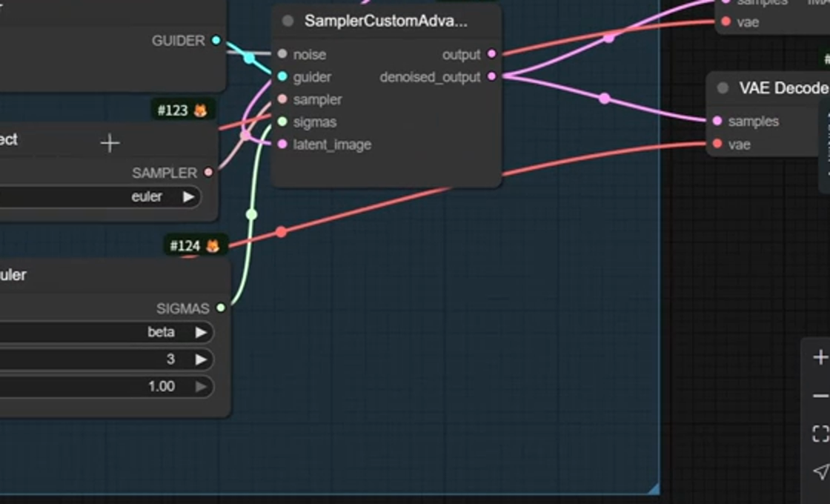Click the samples input port on VAE Decode
The image size is (830, 504).
(x=717, y=121)
